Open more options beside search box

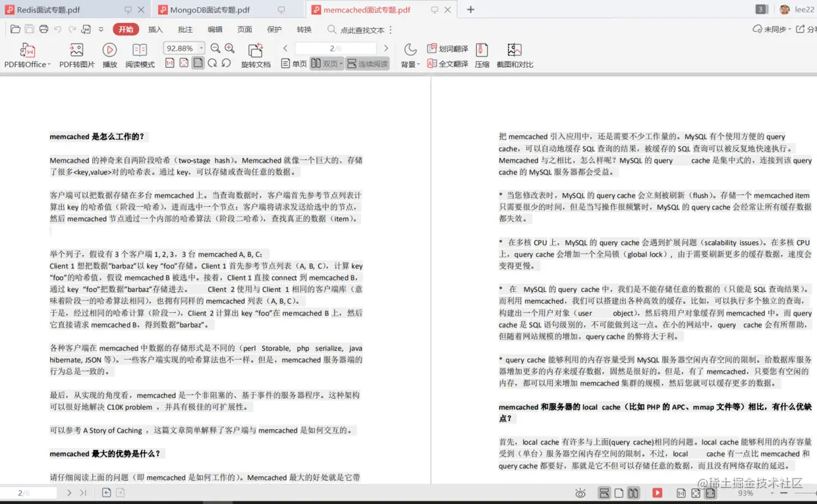pyautogui.click(x=391, y=30)
